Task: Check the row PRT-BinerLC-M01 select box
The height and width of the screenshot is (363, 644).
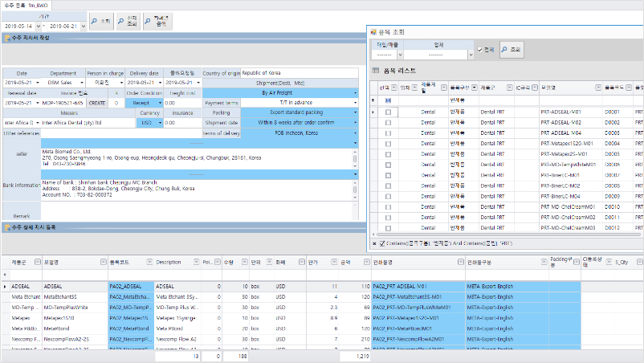Action: [x=388, y=175]
